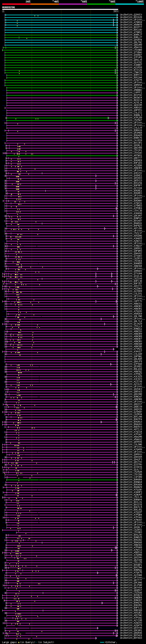Image resolution: width=146 pixels, height=644 pixels.
Task: Click the orange ~40% identity legend bar
Action: pos(45,4)
